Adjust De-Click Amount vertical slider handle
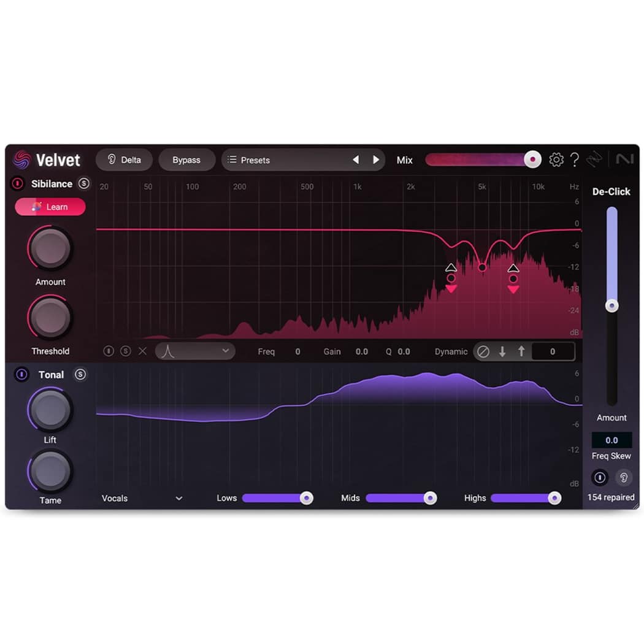 [x=611, y=305]
